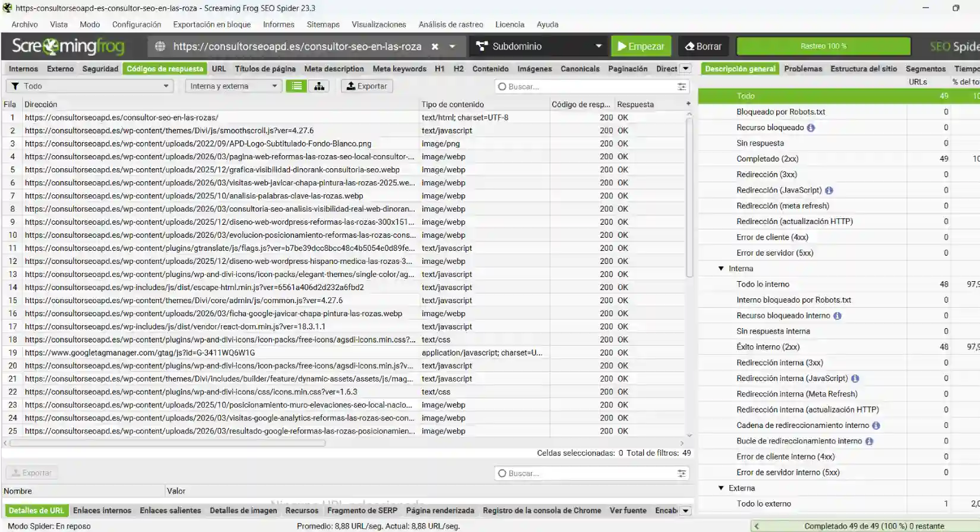The height and width of the screenshot is (532, 980).
Task: Open URL history dropdown arrow
Action: [452, 46]
